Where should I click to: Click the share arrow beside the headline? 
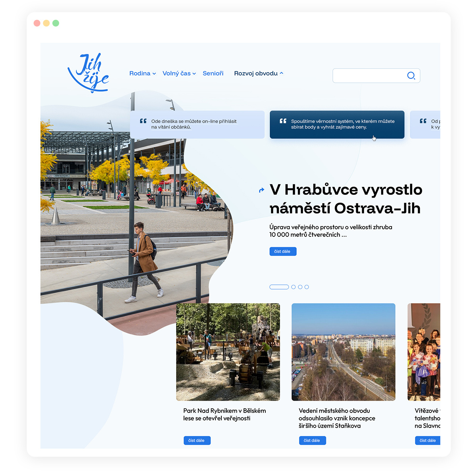tap(261, 190)
